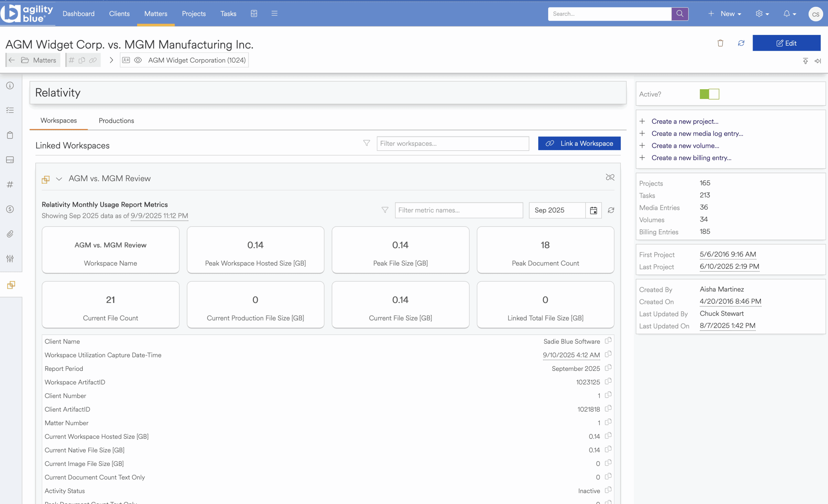The width and height of the screenshot is (828, 504).
Task: Open the attachments paperclip in sidebar
Action: tap(10, 234)
